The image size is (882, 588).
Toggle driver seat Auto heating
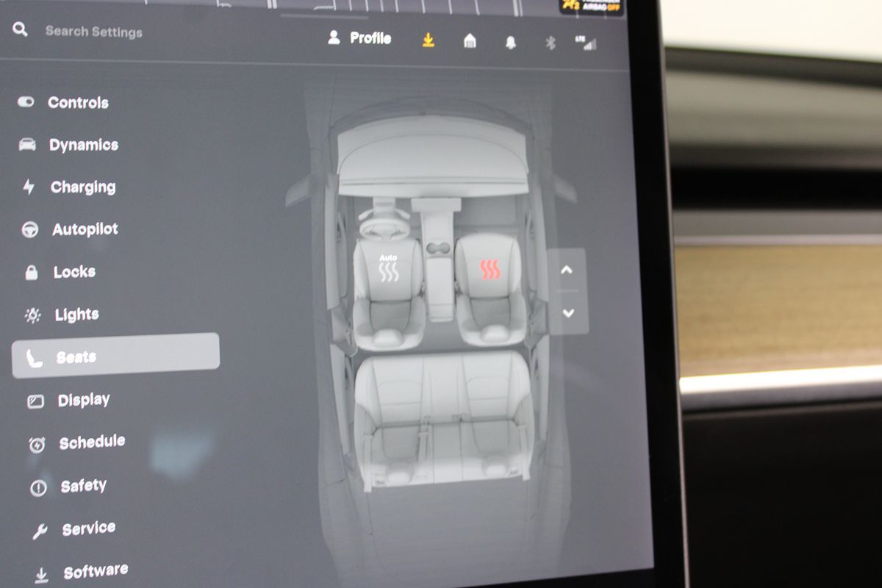point(388,269)
